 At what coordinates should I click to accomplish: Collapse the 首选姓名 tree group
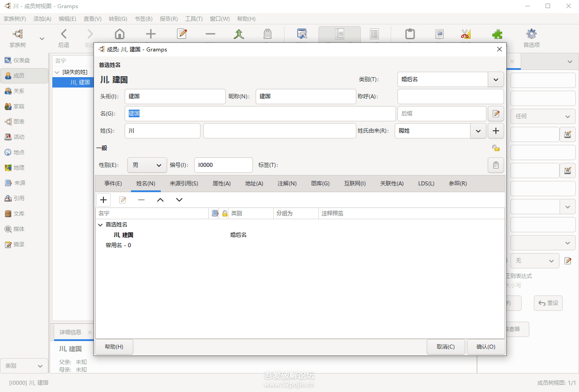coord(100,225)
